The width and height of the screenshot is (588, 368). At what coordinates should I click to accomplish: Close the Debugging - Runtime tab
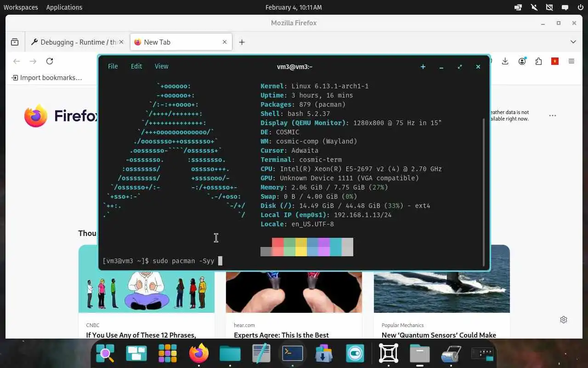coord(121,42)
